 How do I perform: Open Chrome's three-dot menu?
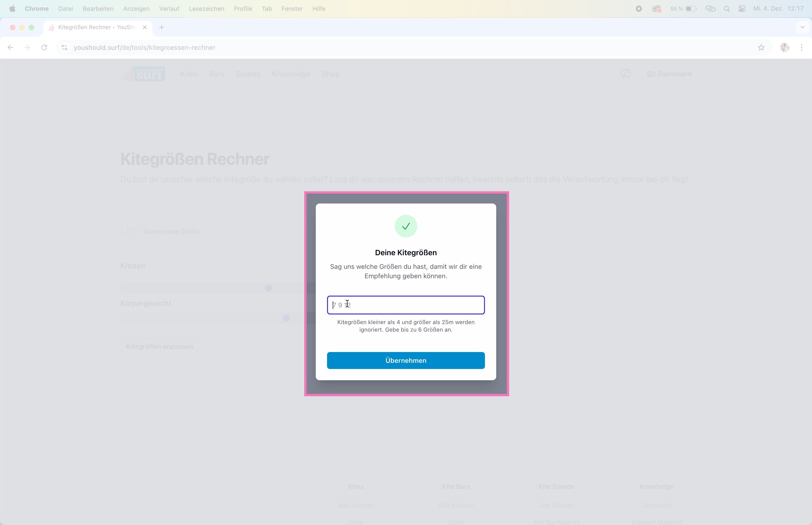(801, 47)
